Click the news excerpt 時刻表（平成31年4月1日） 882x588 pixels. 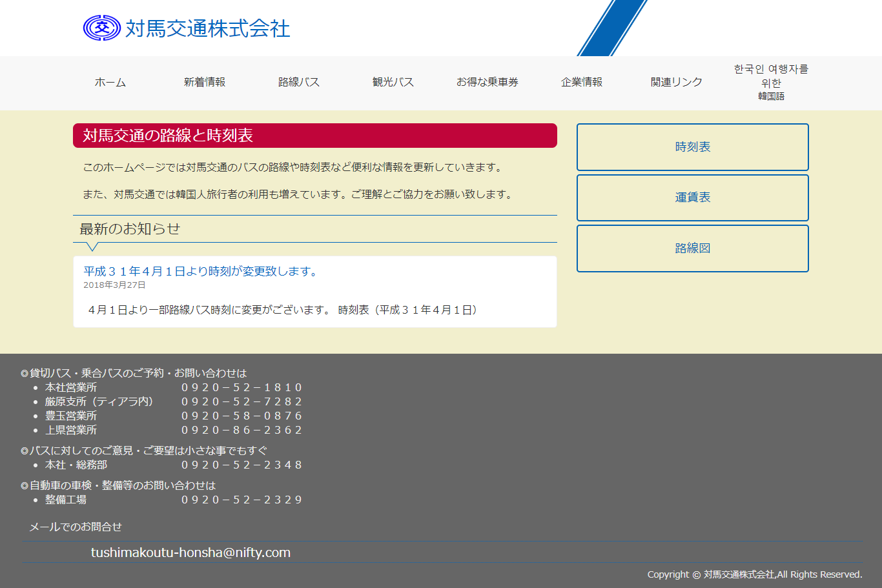[407, 310]
